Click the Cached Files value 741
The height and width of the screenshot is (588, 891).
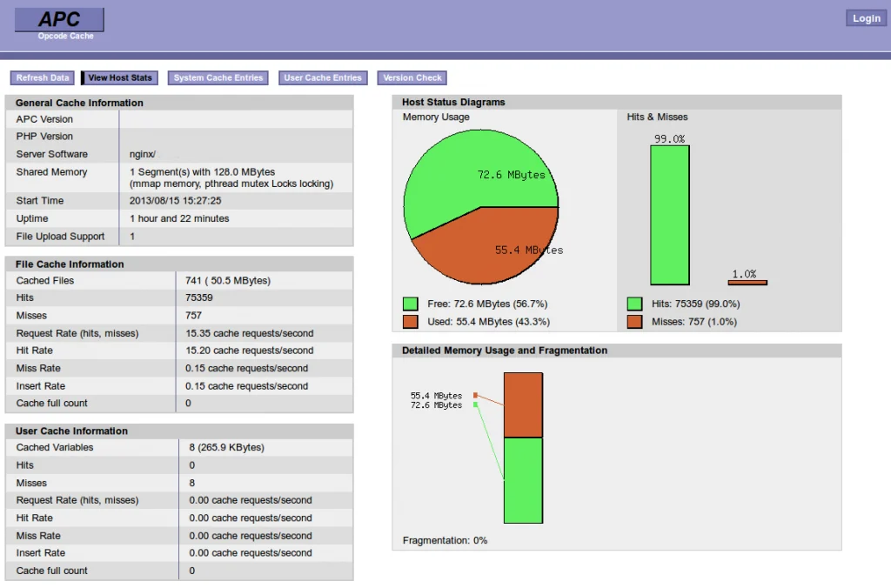tap(193, 281)
